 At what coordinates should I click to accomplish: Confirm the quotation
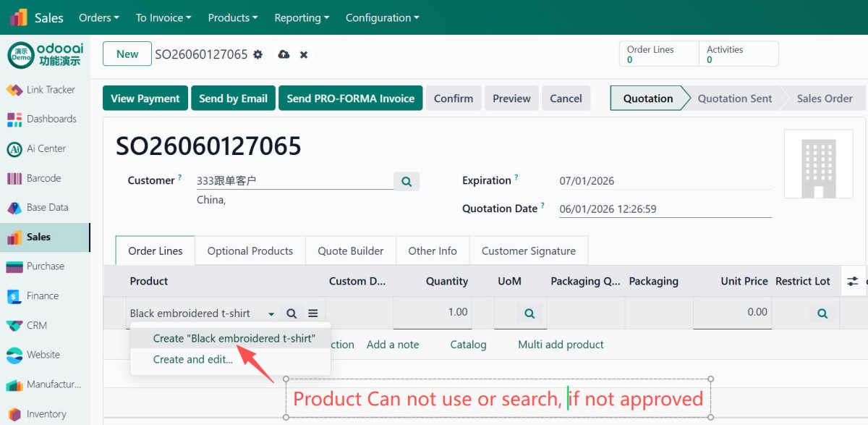pos(454,98)
